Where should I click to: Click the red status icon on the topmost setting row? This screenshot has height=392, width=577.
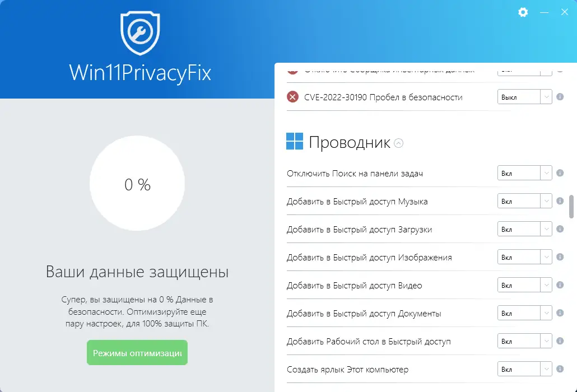[292, 69]
